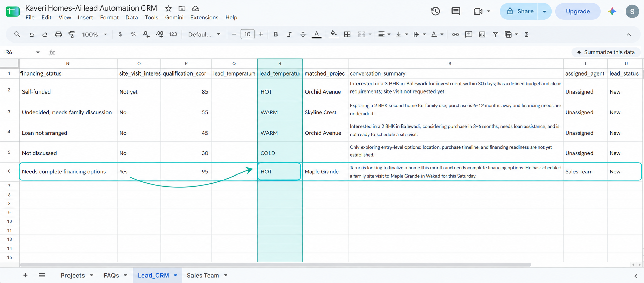Print the spreadsheet using printer icon
644x283 pixels.
point(58,34)
